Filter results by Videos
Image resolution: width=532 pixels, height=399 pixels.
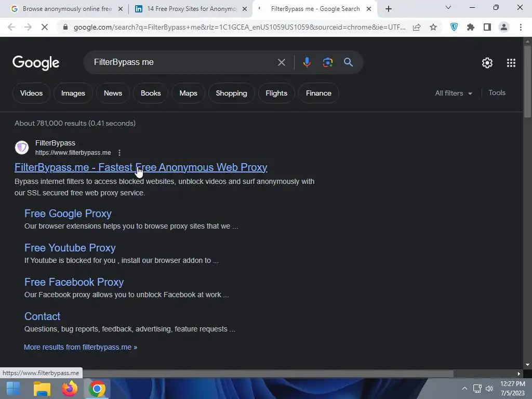(31, 94)
